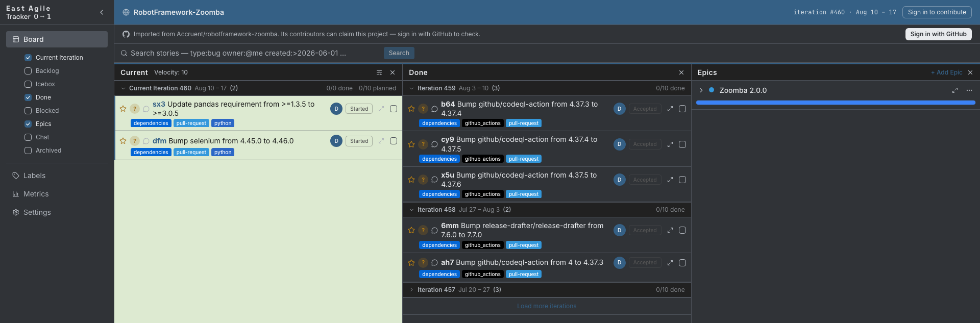
Task: Enable the Chat panel checkbox
Action: [x=28, y=137]
